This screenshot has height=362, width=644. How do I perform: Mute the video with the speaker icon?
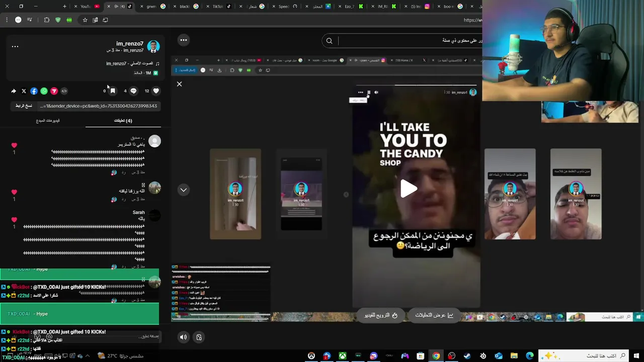click(183, 337)
